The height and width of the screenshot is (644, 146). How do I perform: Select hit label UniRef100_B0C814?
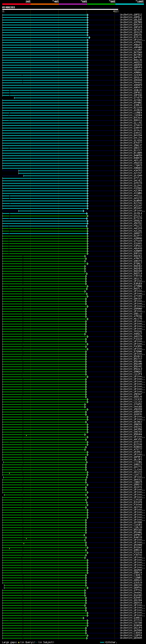(x=131, y=118)
